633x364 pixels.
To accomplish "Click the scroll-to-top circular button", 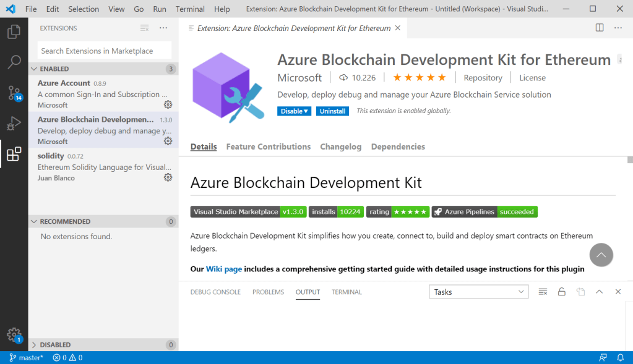I will coord(600,255).
